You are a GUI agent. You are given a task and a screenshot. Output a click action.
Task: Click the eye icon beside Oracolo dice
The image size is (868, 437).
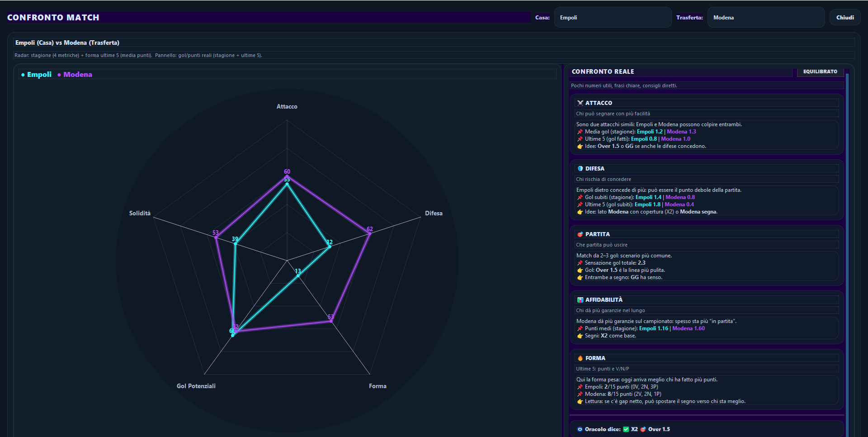(x=580, y=429)
